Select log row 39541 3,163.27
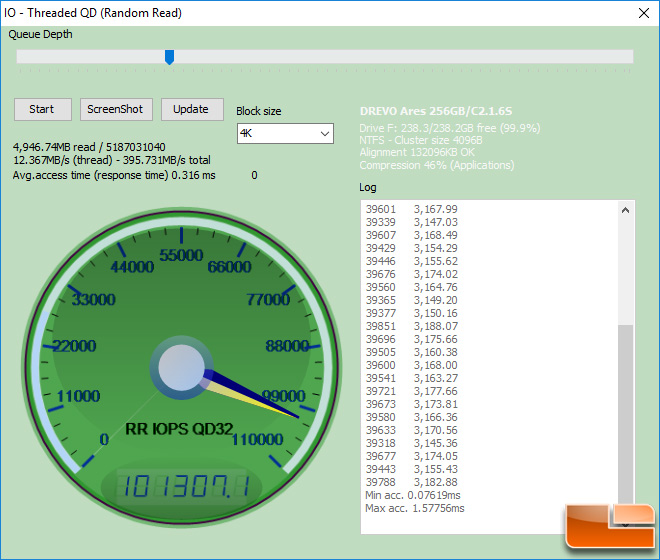This screenshot has width=660, height=560. pos(411,379)
